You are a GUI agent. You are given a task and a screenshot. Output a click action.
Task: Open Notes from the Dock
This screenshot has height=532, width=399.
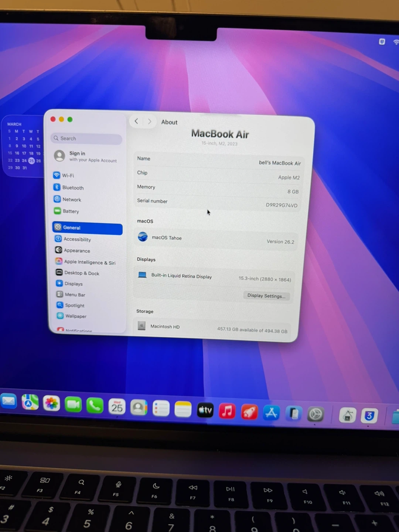point(183,409)
